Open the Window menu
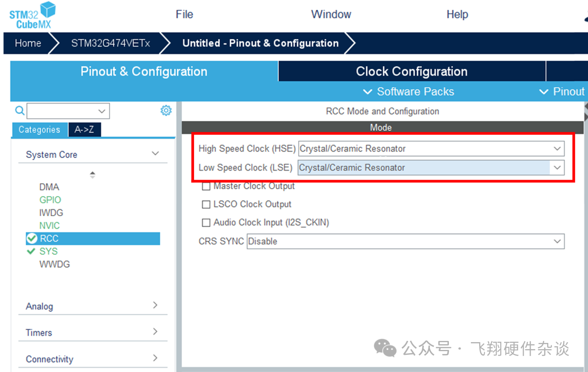 [331, 14]
